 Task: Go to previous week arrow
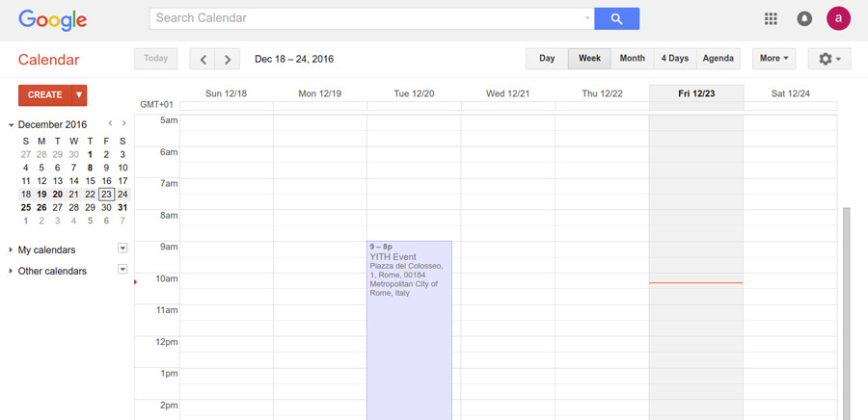tap(203, 59)
